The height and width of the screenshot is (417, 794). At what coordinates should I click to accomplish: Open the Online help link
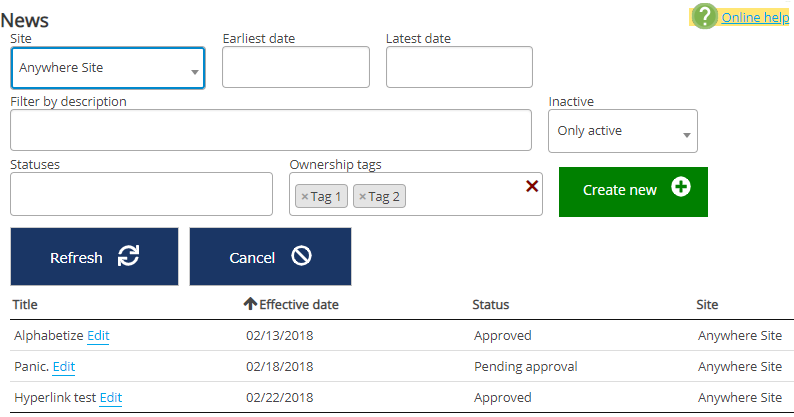[x=755, y=17]
